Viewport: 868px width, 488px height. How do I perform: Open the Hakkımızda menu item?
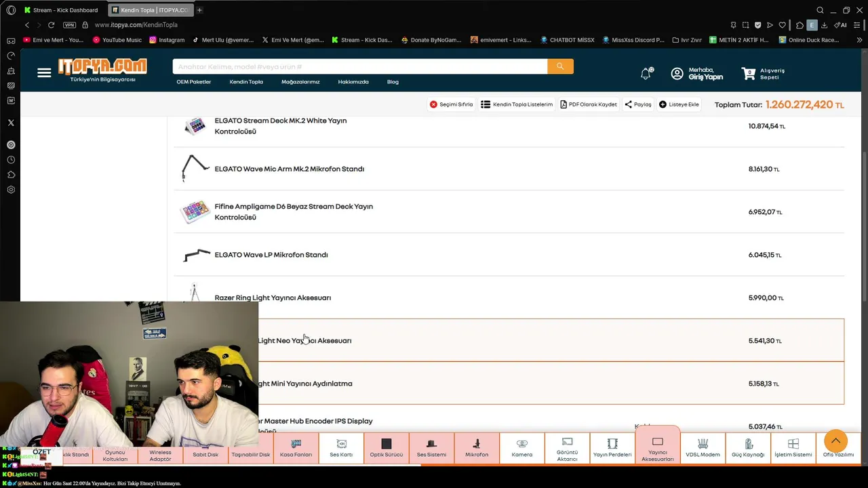(x=353, y=82)
